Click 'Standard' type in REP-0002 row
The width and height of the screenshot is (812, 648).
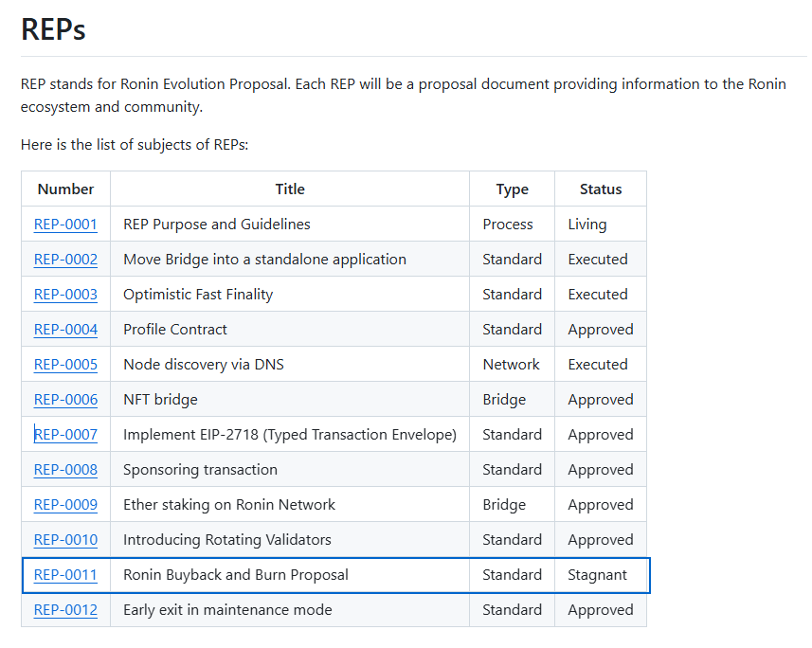513,259
